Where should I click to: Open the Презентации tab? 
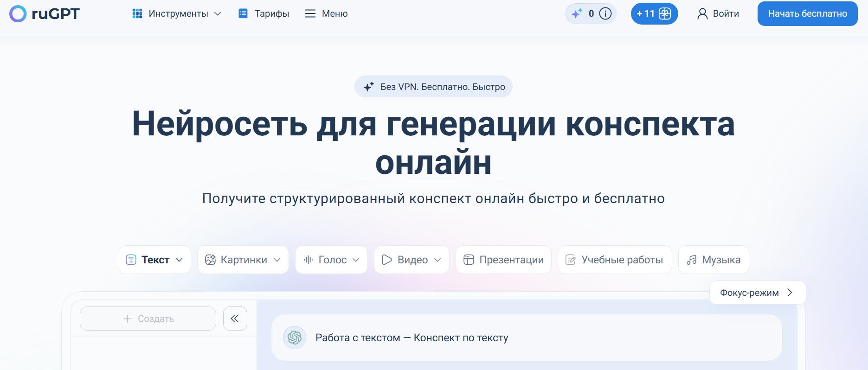[503, 260]
